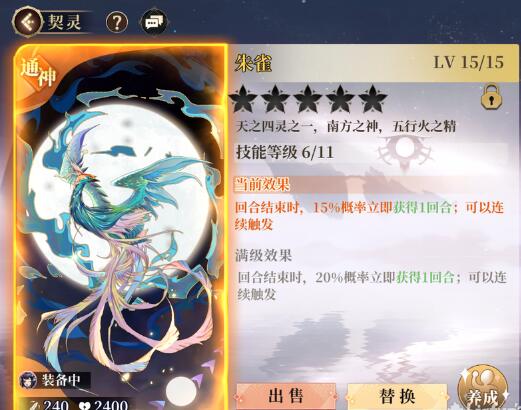Tap the 满级效果 max level section

(263, 256)
